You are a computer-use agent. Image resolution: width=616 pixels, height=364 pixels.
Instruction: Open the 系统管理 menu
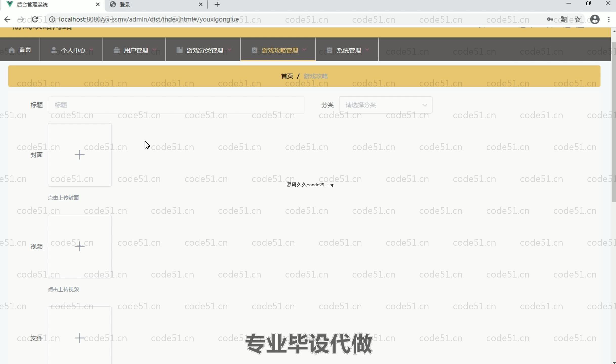click(x=347, y=50)
